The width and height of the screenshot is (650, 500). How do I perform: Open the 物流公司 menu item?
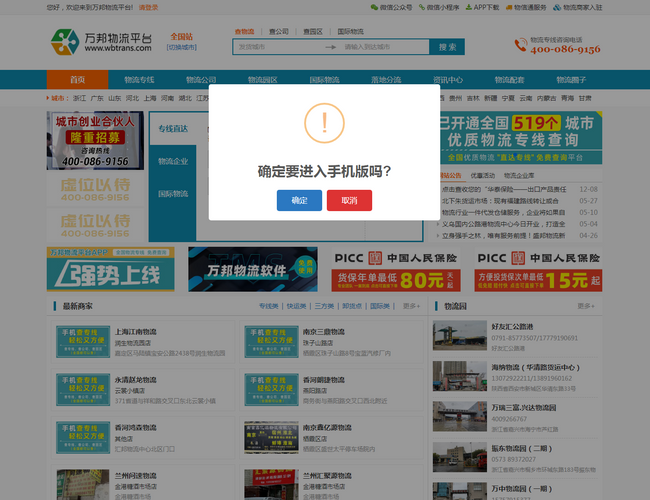[201, 80]
